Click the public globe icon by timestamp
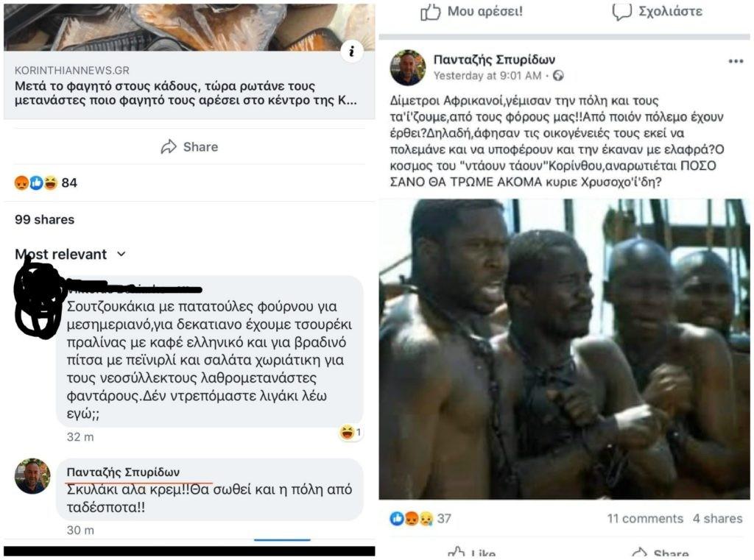The image size is (754, 560). [558, 75]
